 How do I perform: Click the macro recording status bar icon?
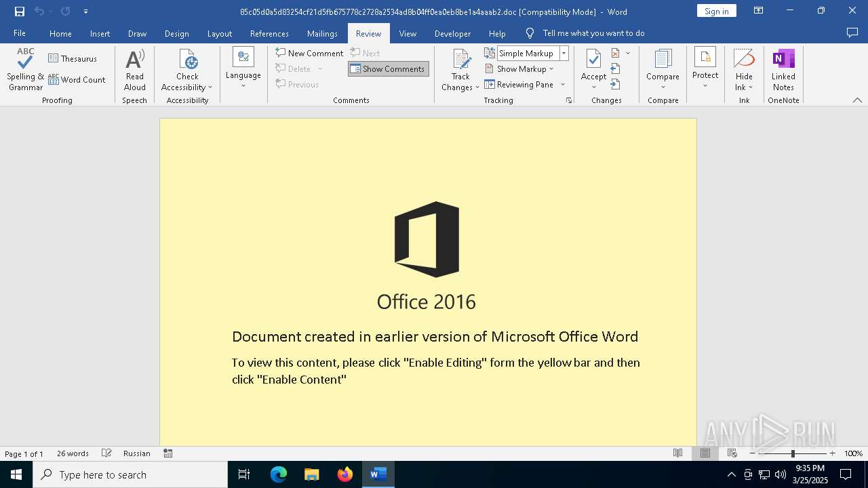click(x=168, y=453)
